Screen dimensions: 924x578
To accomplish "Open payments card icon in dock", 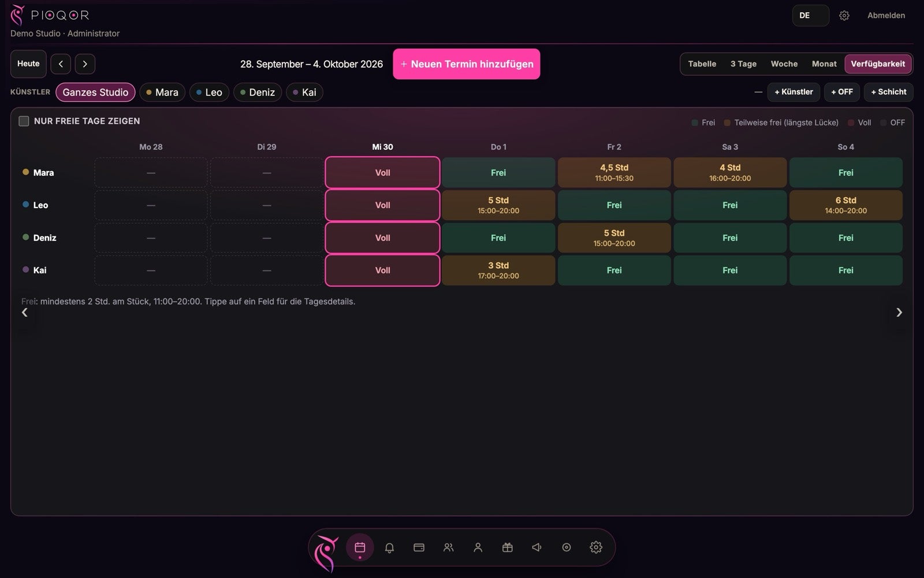I will tap(419, 547).
